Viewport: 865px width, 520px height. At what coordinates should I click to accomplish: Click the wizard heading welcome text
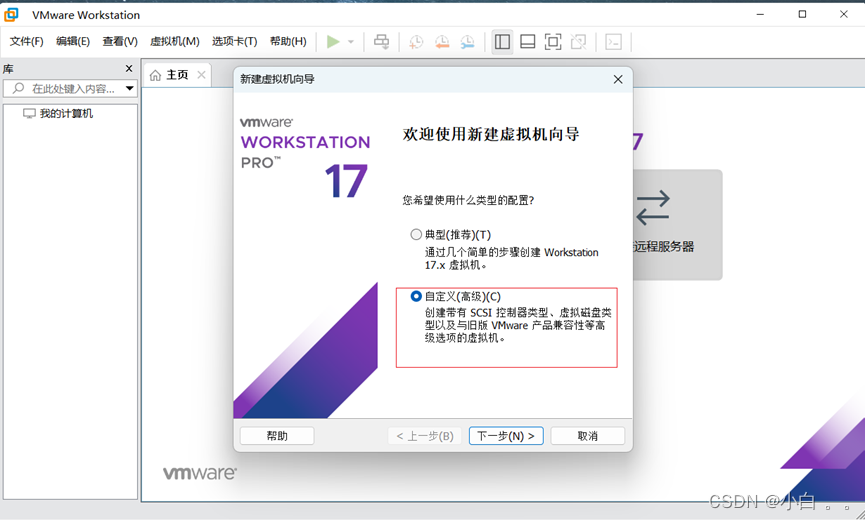pos(491,134)
